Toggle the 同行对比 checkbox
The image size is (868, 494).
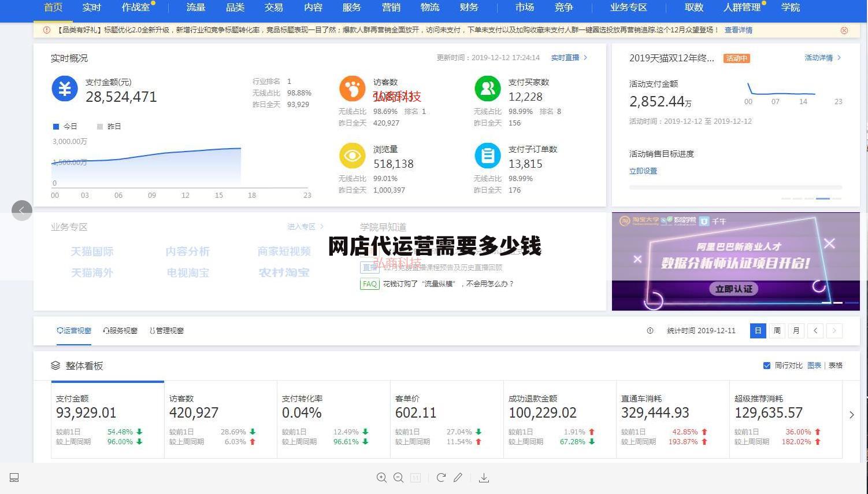tap(767, 366)
